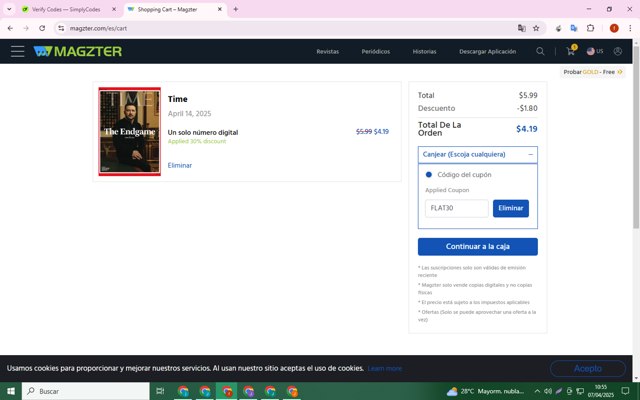Click the volume speaker tray icon
Screen dimensions: 640x400
click(548, 391)
